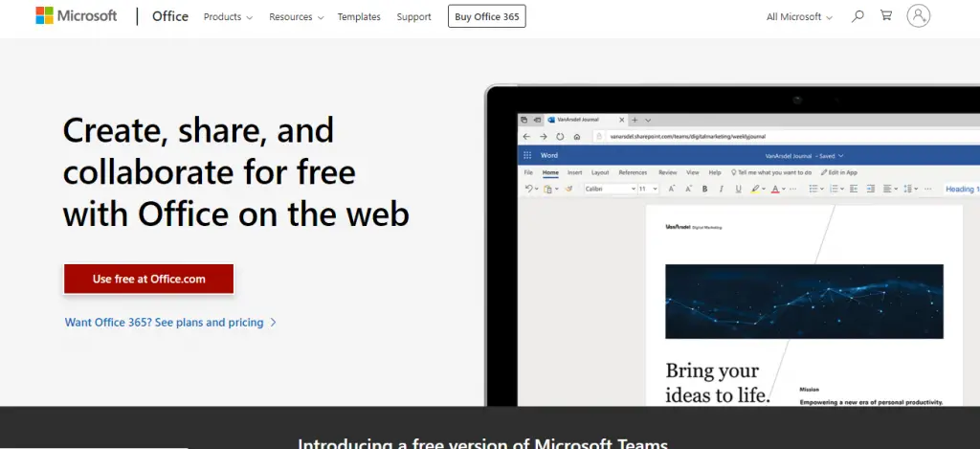The height and width of the screenshot is (449, 980).
Task: Expand the VanArsdel Journal Saved chevron
Action: coord(840,156)
